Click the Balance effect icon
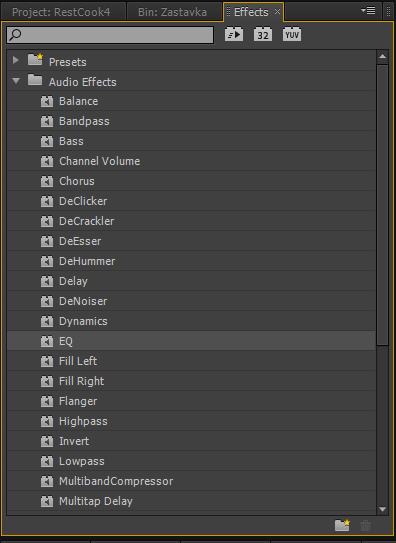396x543 pixels. pyautogui.click(x=47, y=102)
